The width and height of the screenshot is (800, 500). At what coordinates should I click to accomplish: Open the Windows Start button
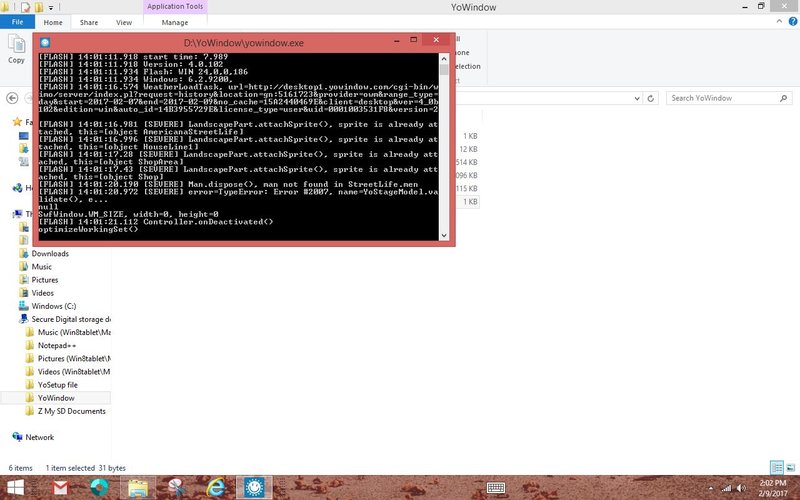(15, 488)
